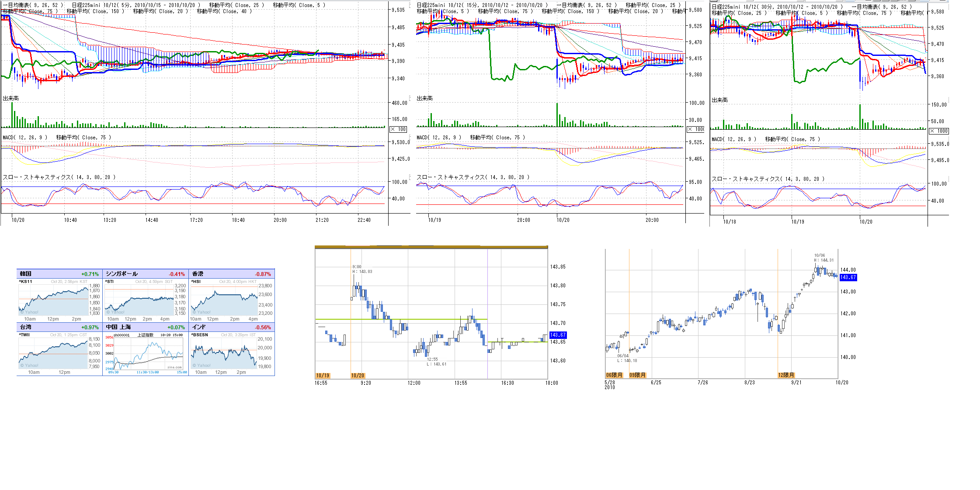
Task: Click the ^TWII ticker symbol link
Action: [x=24, y=335]
